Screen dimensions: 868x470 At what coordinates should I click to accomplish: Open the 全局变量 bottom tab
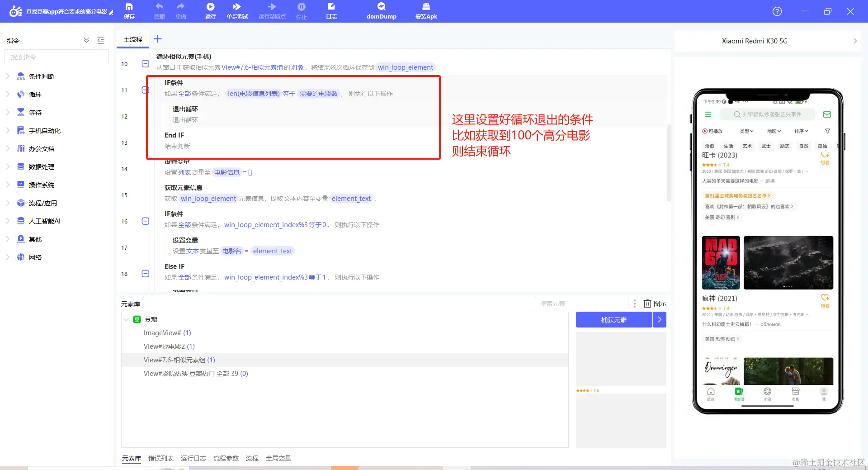click(278, 458)
